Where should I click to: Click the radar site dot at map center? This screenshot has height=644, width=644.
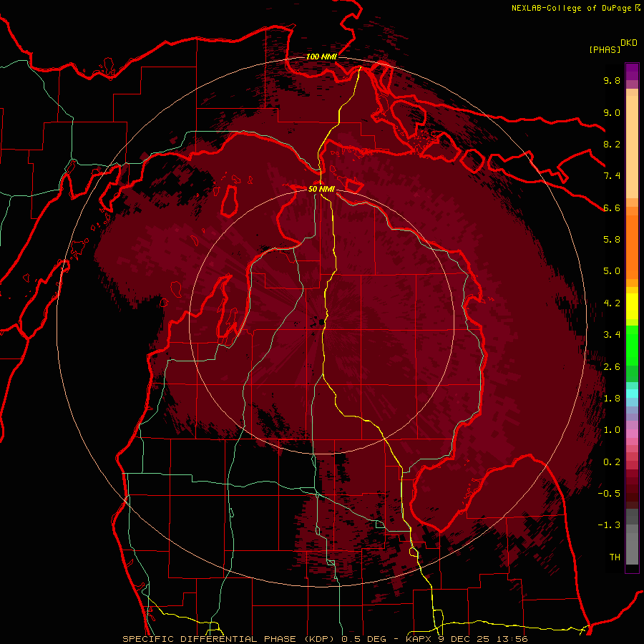(x=321, y=323)
